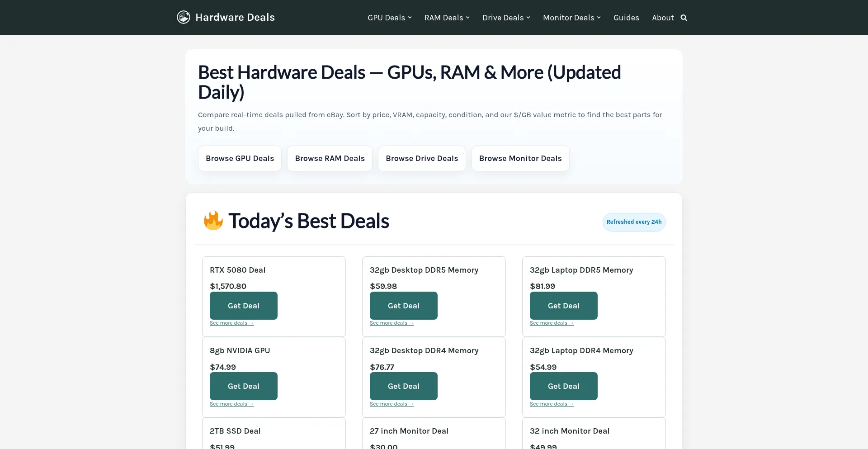Click the Browse GPU Deals button
Viewport: 868px width, 449px height.
[x=240, y=158]
